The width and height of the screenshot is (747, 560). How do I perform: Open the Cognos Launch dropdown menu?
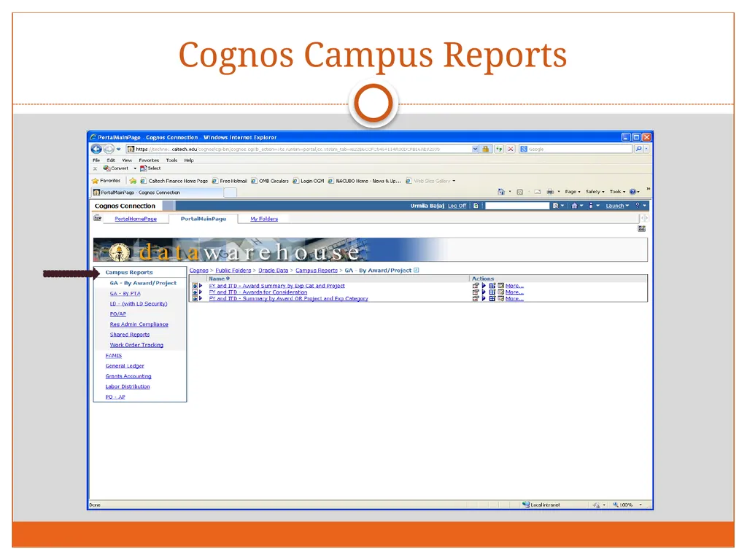(617, 206)
